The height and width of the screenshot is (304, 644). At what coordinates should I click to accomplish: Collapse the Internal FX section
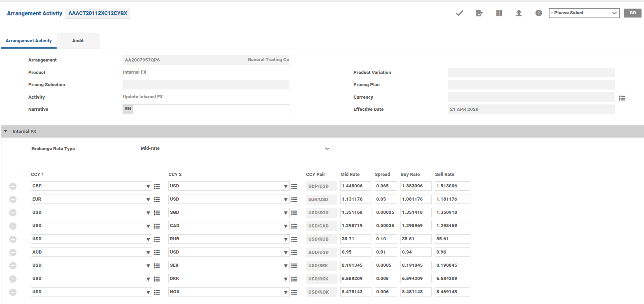(x=6, y=131)
